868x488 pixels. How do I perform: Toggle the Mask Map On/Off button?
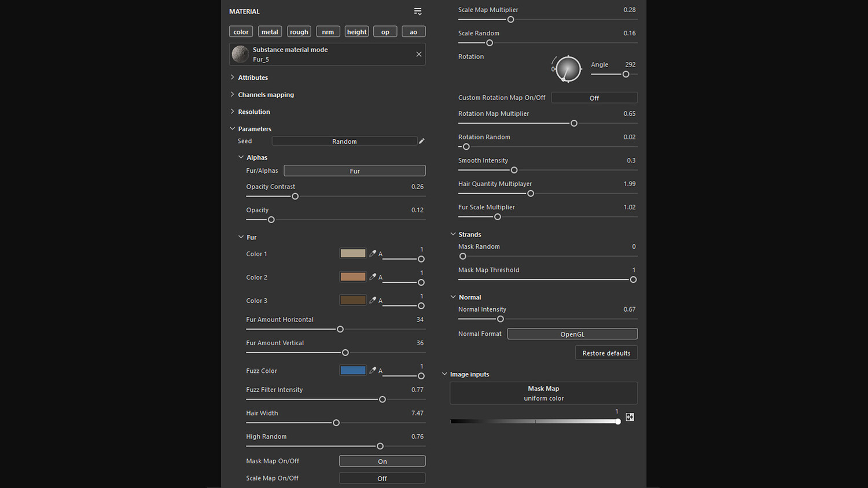382,461
